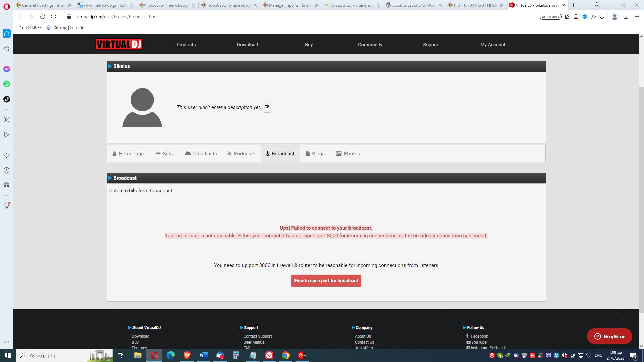The image size is (644, 362).
Task: Switch to the Photos tab
Action: (x=348, y=154)
